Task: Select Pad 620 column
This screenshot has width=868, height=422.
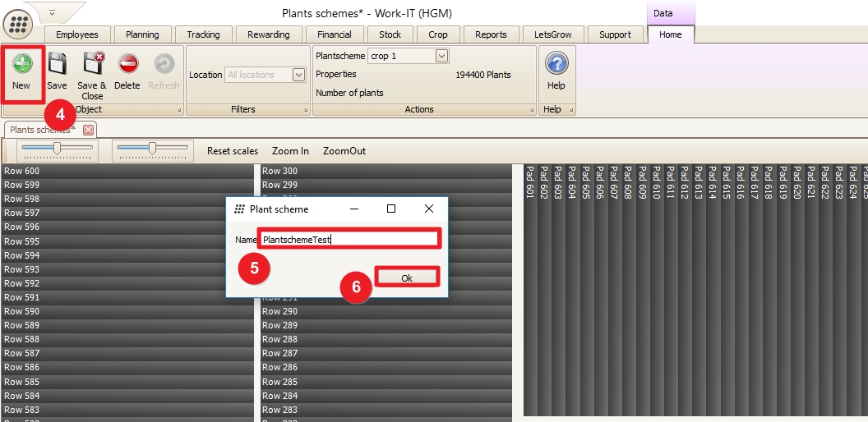Action: point(797,290)
